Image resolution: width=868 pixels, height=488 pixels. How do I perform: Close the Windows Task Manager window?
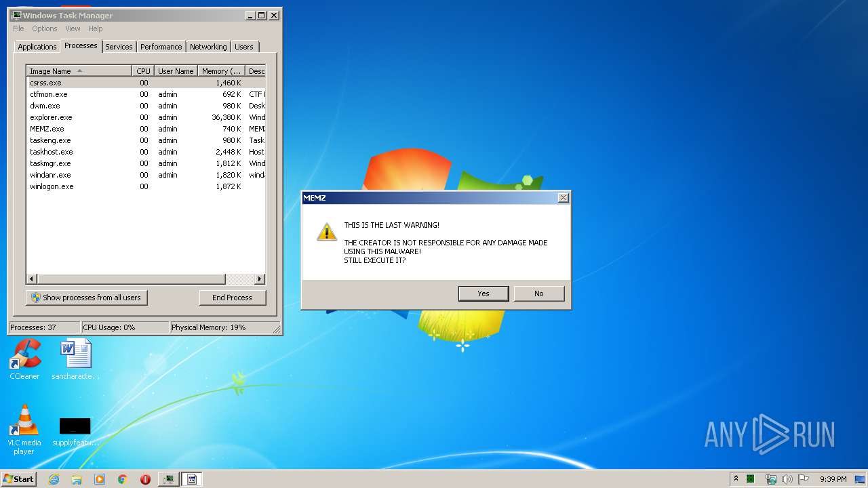click(x=274, y=15)
